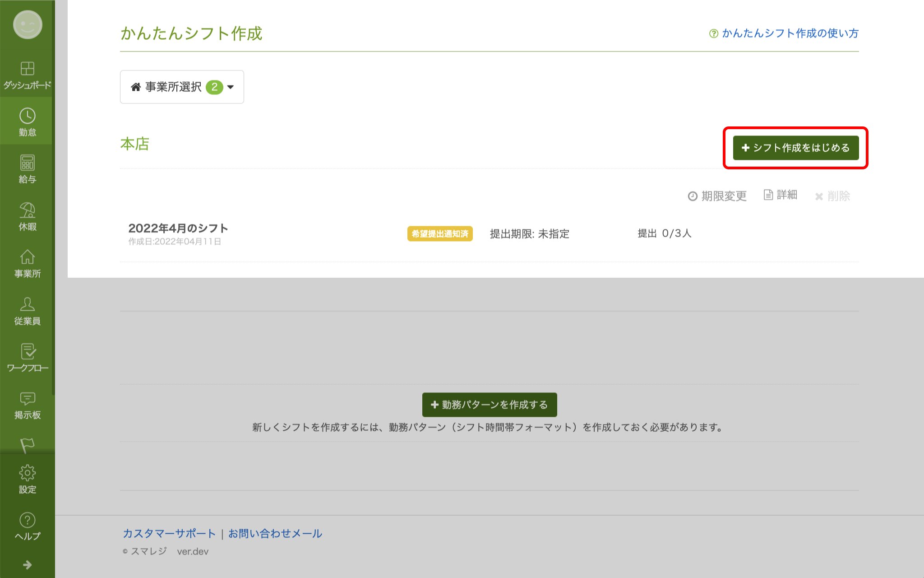924x578 pixels.
Task: Click 勤務パターンを作成する button
Action: coord(490,405)
